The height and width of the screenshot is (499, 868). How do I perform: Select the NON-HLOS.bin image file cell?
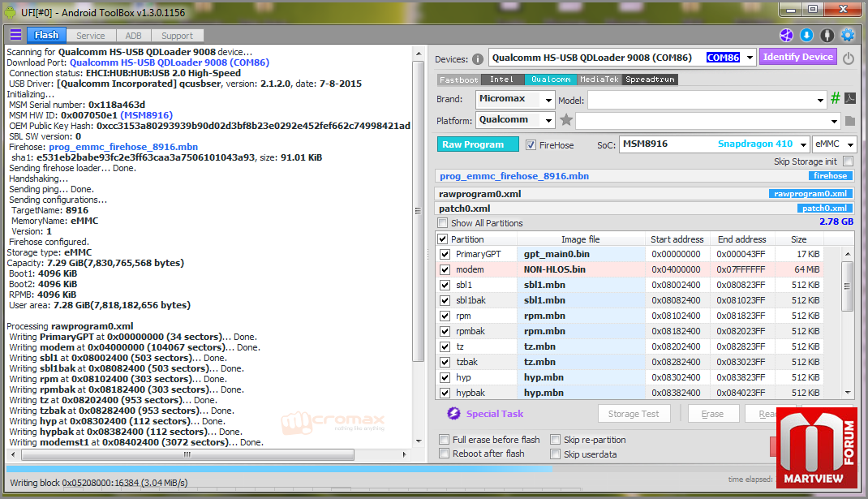coord(582,269)
